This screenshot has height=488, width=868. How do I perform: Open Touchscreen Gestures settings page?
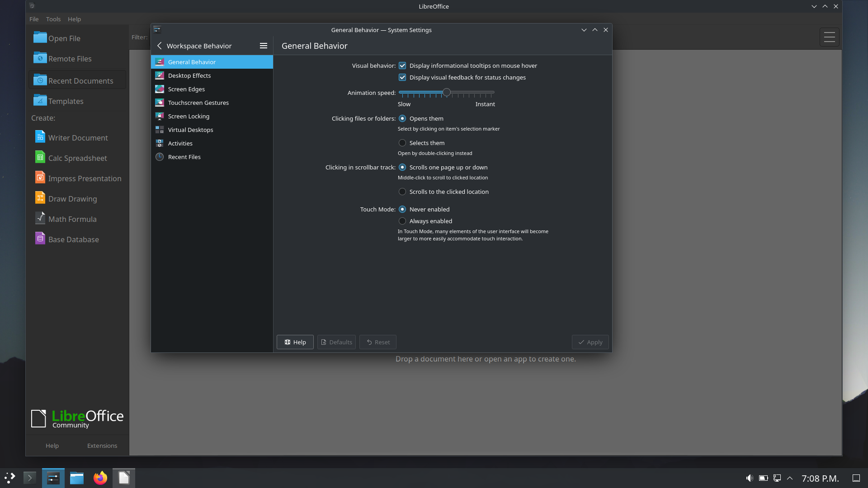[x=212, y=103]
